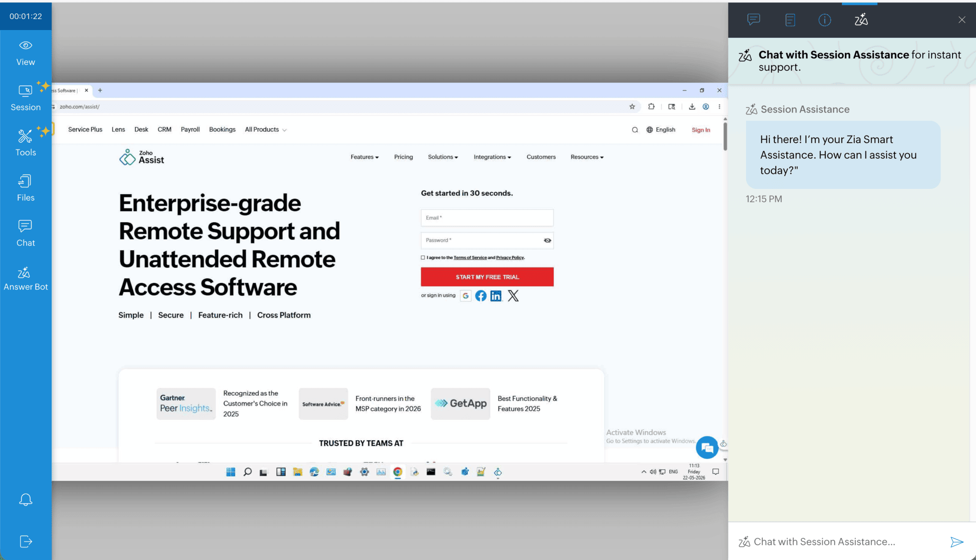Expand the All Products dropdown
Viewport: 976px width, 560px height.
[266, 130]
